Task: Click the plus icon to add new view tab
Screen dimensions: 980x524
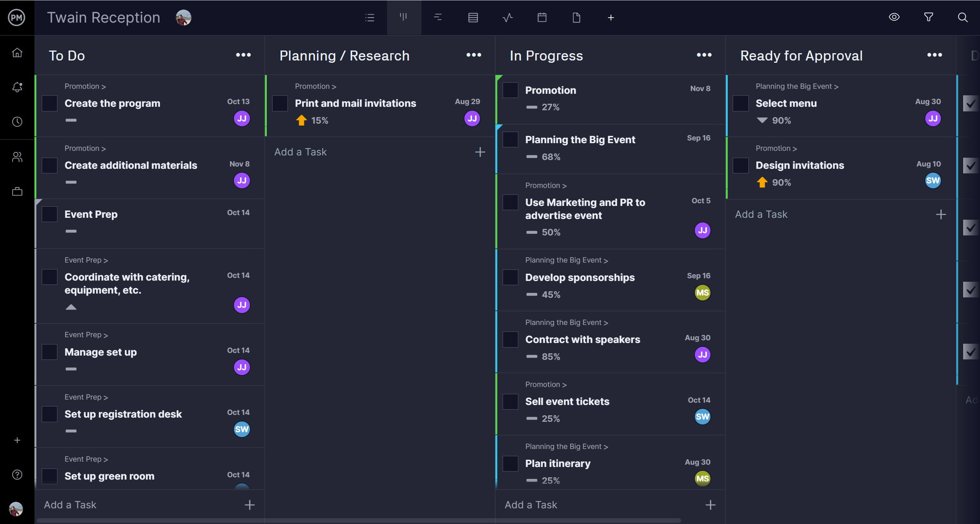Action: pyautogui.click(x=610, y=18)
